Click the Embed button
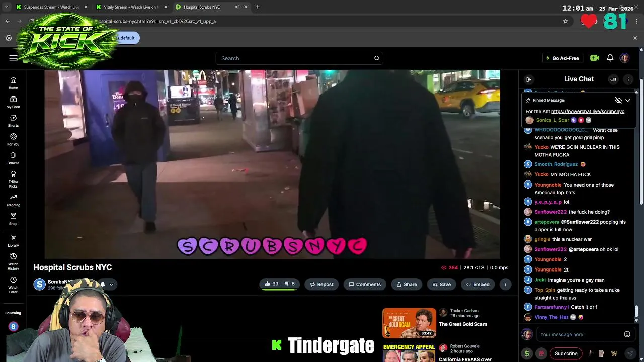Screen dimensions: 644x362 (477, 284)
